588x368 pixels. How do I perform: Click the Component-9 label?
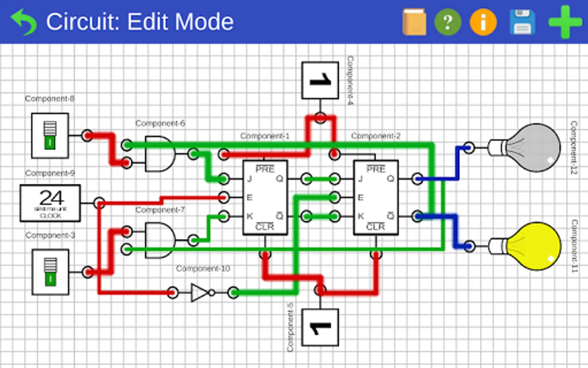pos(50,173)
